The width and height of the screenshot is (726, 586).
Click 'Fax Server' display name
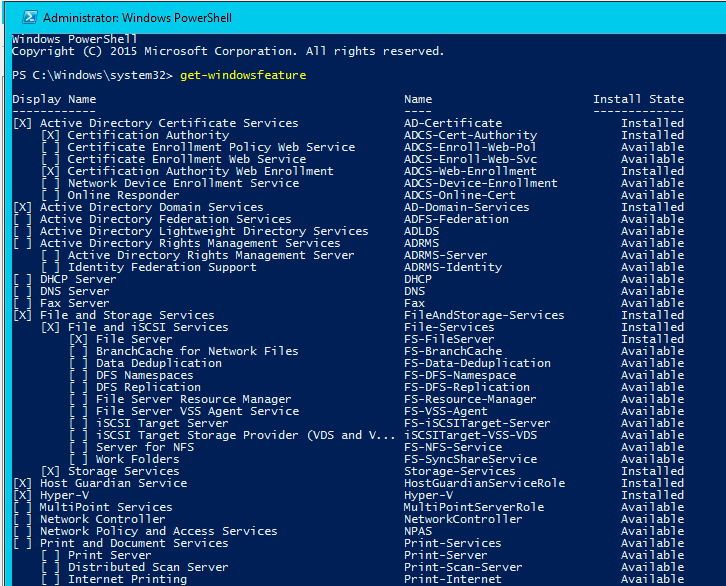75,303
